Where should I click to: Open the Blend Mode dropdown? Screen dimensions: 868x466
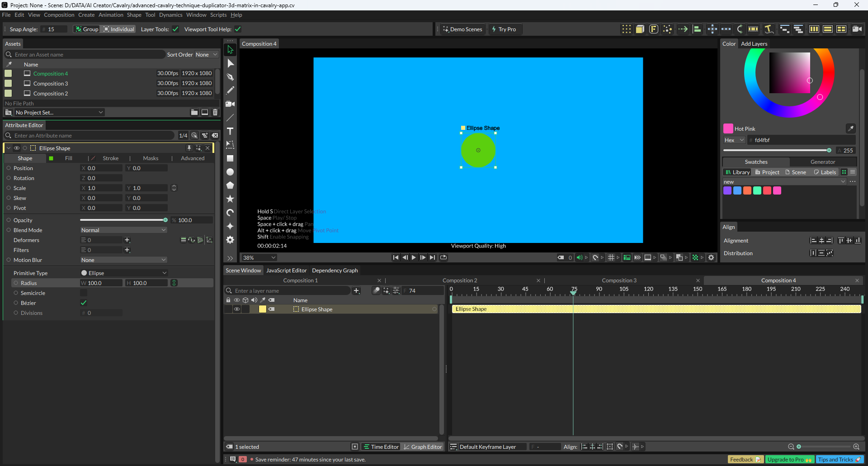(x=123, y=230)
